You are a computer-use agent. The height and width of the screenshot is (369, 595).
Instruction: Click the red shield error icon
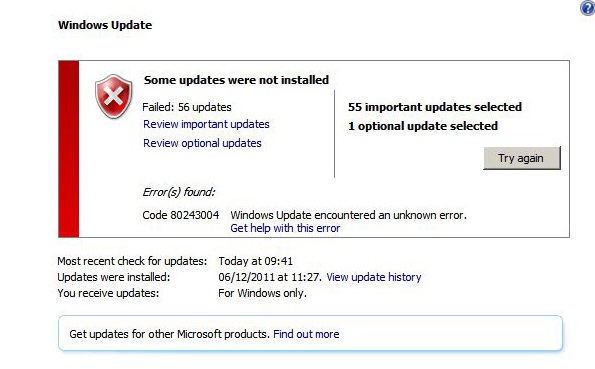pyautogui.click(x=113, y=96)
